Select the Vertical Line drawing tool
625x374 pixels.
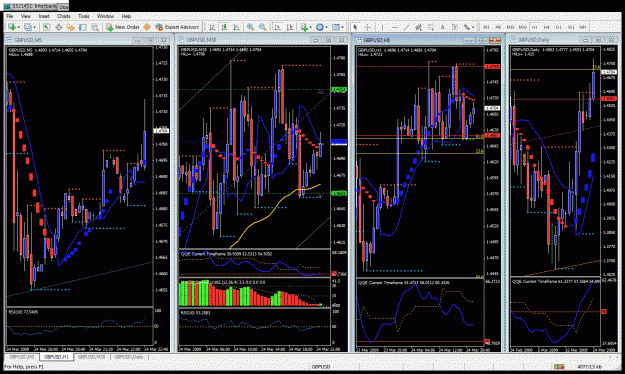coord(382,27)
